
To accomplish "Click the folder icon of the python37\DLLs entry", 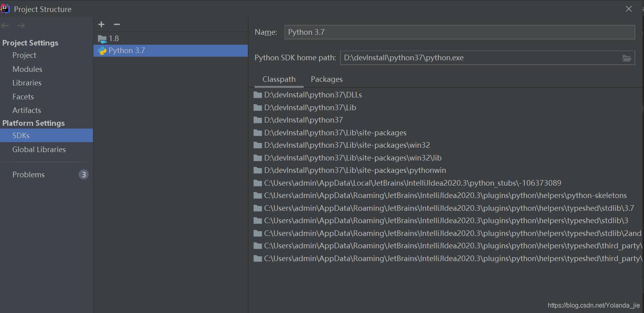I will click(258, 95).
